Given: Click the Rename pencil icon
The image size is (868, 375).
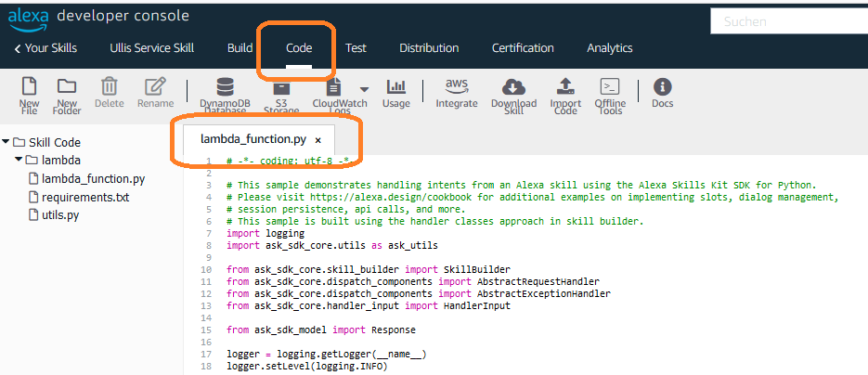Looking at the screenshot, I should point(156,87).
